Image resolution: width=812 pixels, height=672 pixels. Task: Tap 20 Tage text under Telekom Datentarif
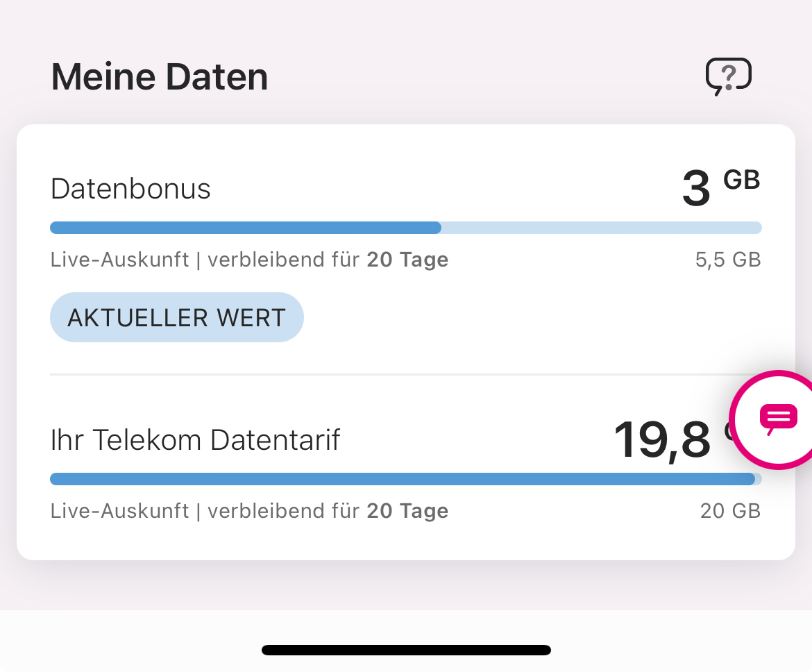coord(407,511)
